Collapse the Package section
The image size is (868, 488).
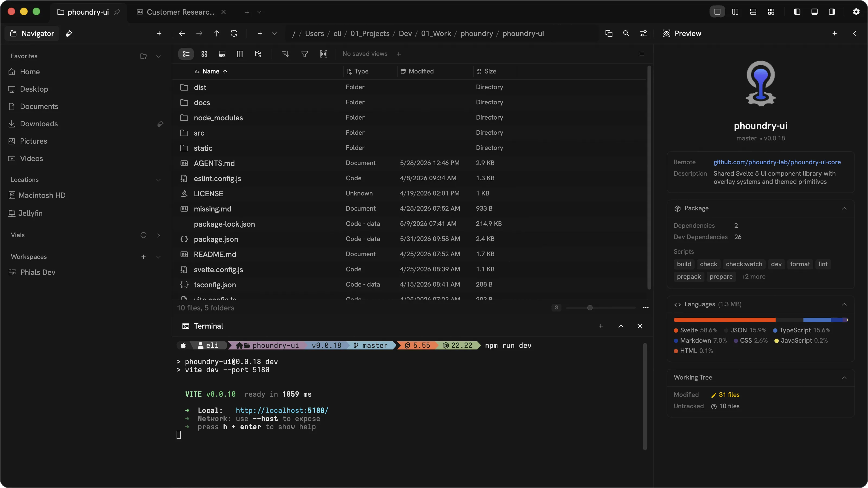844,208
